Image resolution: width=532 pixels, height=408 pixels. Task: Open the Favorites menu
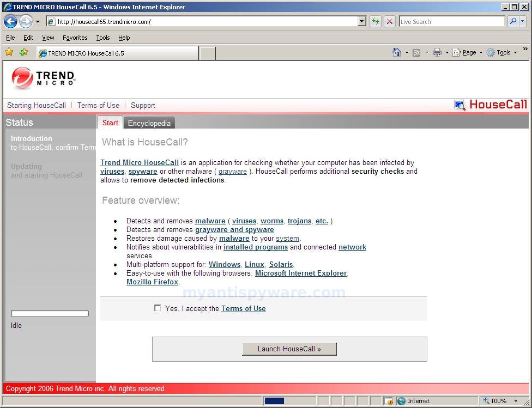[75, 38]
